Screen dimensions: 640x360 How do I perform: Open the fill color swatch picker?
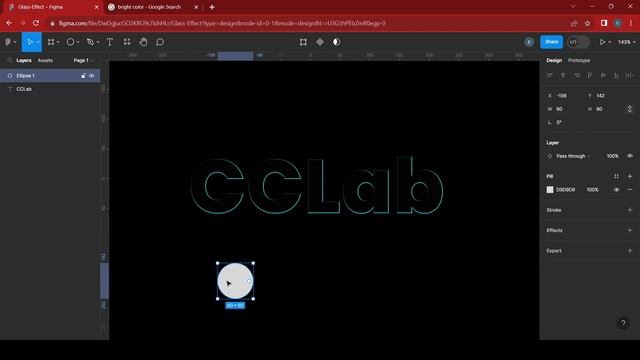coord(550,190)
